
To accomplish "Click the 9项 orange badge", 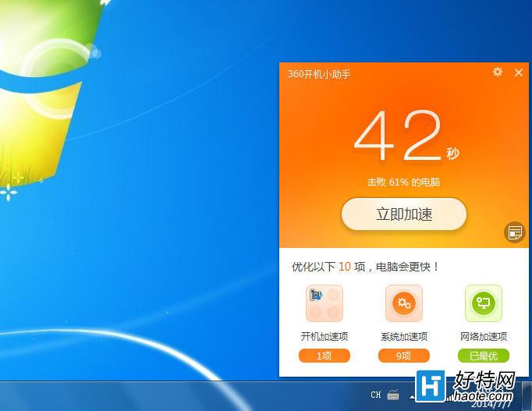I will coord(404,356).
